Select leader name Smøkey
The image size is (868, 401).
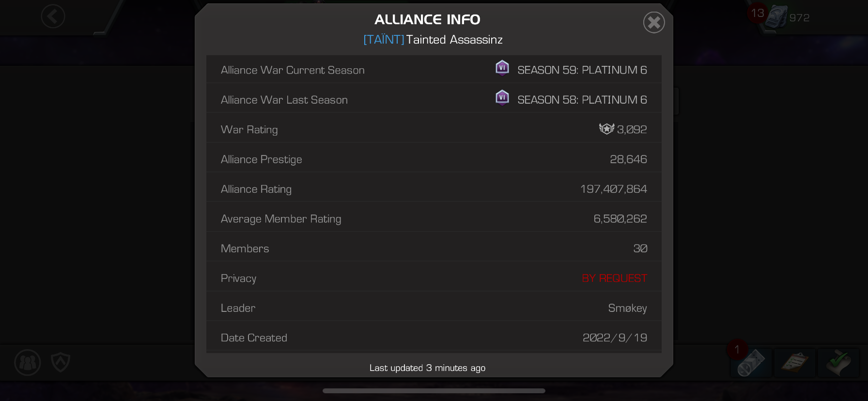[x=627, y=308]
